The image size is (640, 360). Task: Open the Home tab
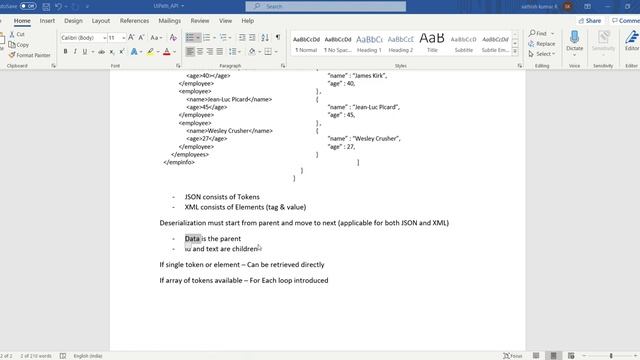[22, 21]
